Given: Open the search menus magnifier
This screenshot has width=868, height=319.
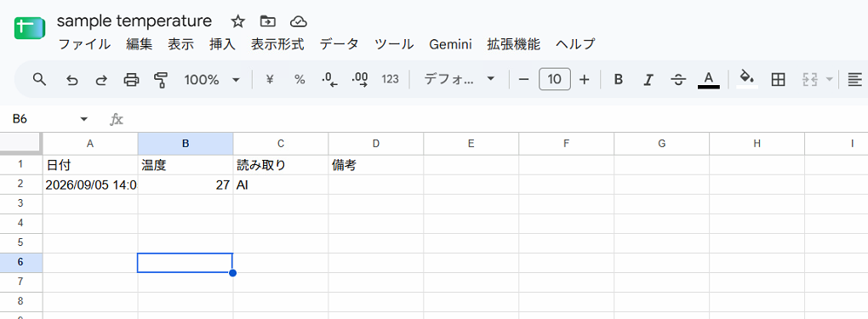Looking at the screenshot, I should coord(39,80).
